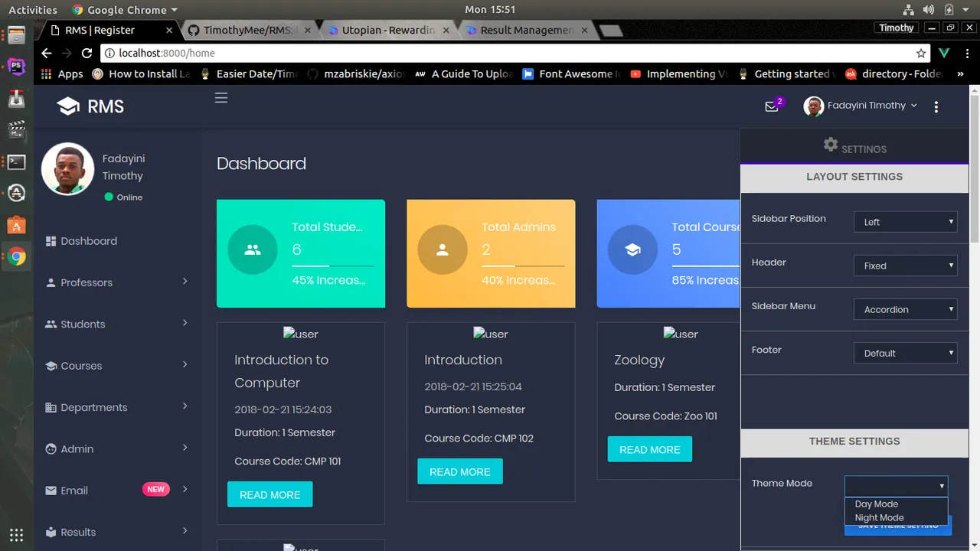Click the Settings gear icon
Image resolution: width=980 pixels, height=551 pixels.
point(831,144)
